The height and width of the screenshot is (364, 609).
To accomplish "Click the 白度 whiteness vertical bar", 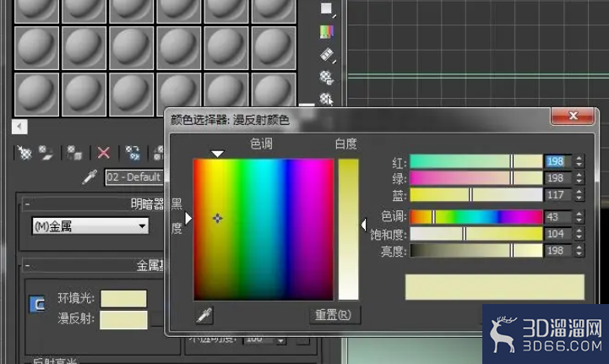I will 348,229.
